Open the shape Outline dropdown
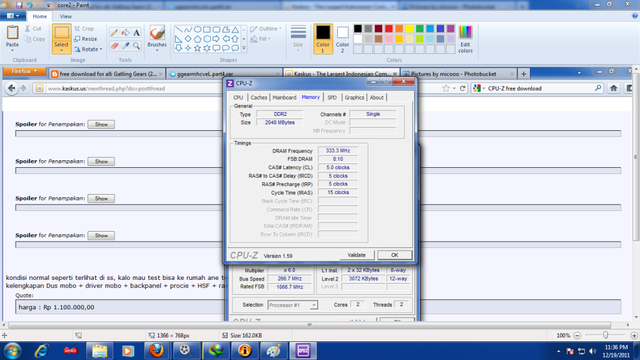640x360 pixels. tap(266, 29)
